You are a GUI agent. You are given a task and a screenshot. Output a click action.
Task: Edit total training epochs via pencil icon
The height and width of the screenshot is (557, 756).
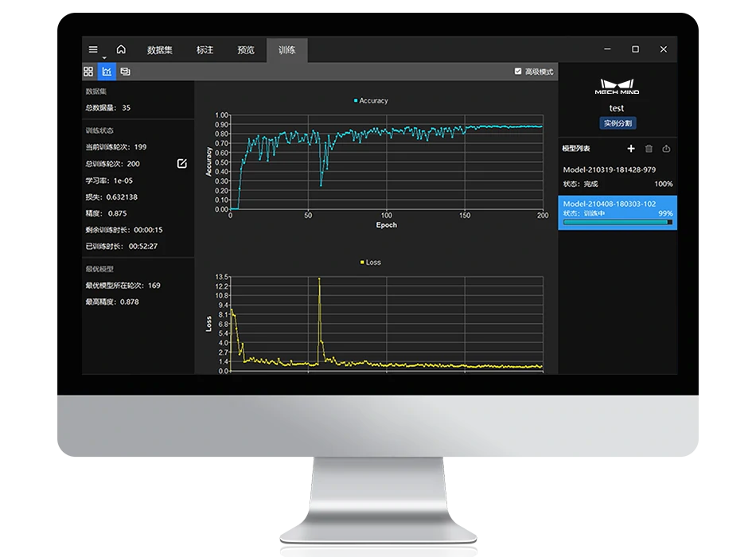(x=181, y=164)
